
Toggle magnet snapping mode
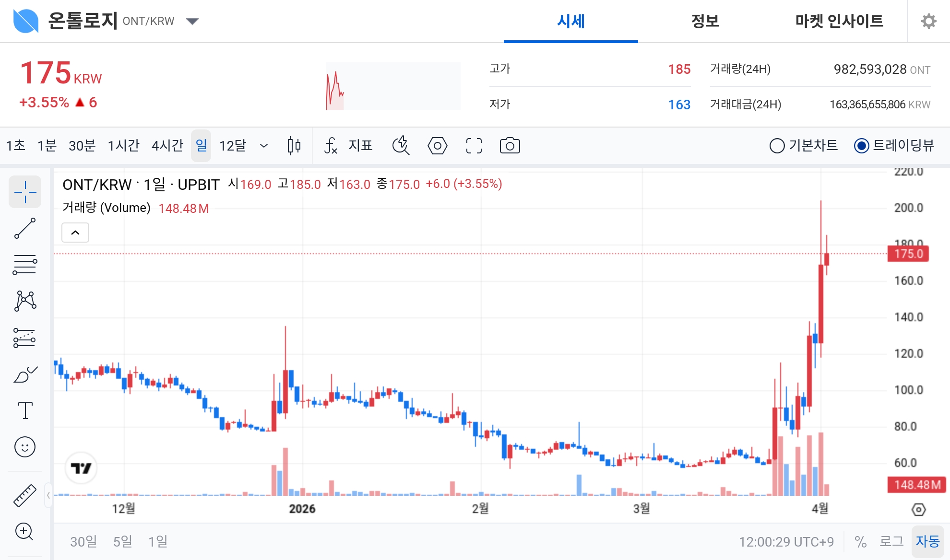tap(401, 146)
